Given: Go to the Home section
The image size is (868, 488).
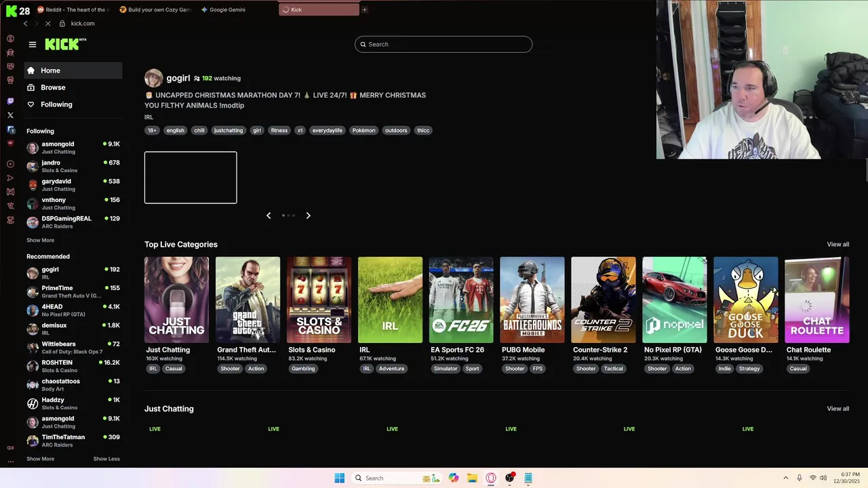Looking at the screenshot, I should (73, 70).
